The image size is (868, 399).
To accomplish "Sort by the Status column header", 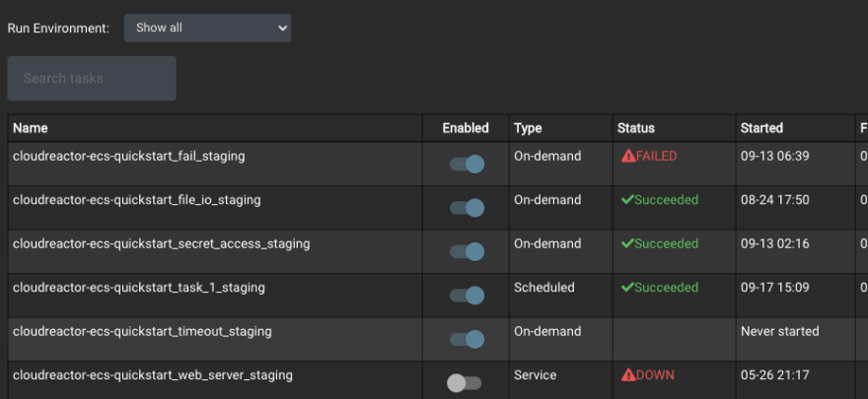I will [x=636, y=128].
